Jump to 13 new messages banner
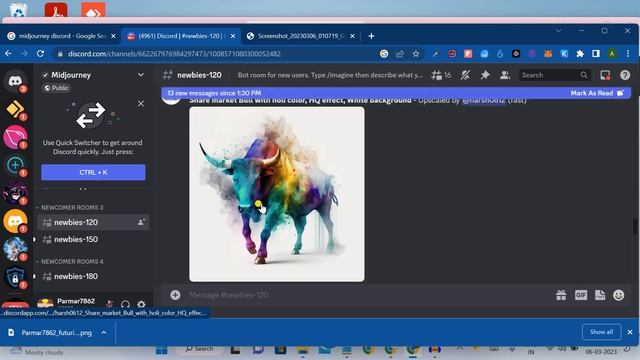 click(214, 93)
